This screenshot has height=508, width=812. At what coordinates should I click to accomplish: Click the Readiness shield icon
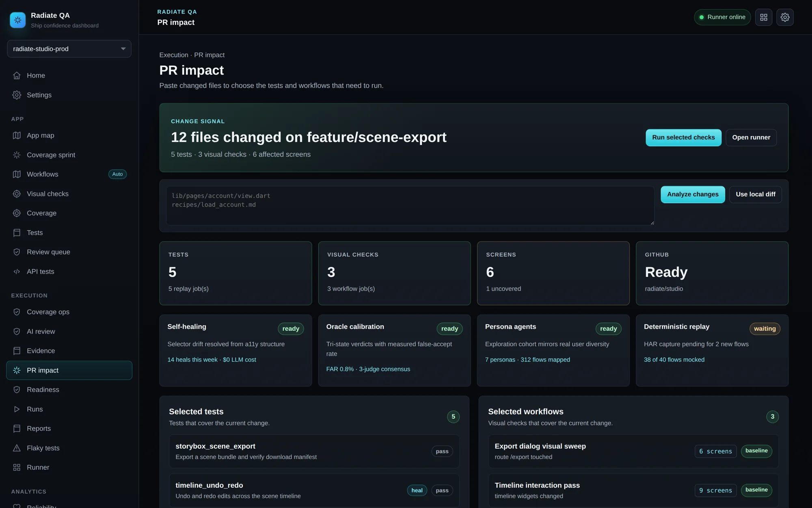point(17,390)
